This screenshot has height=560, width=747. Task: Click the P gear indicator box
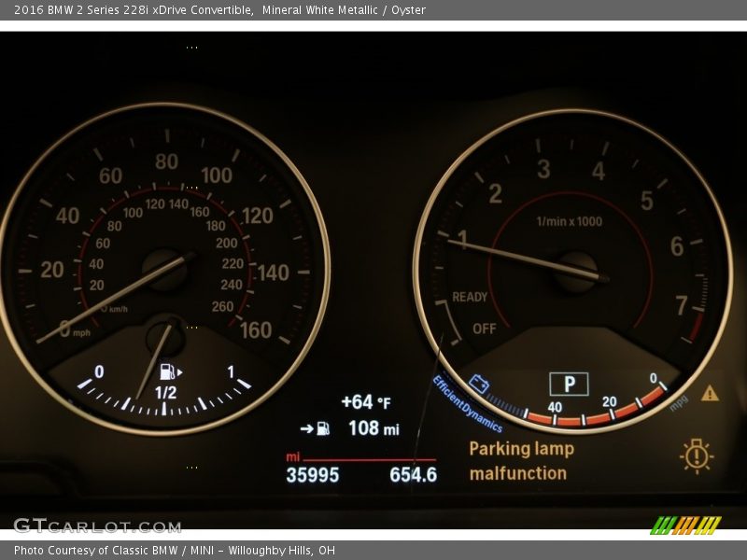pyautogui.click(x=569, y=384)
